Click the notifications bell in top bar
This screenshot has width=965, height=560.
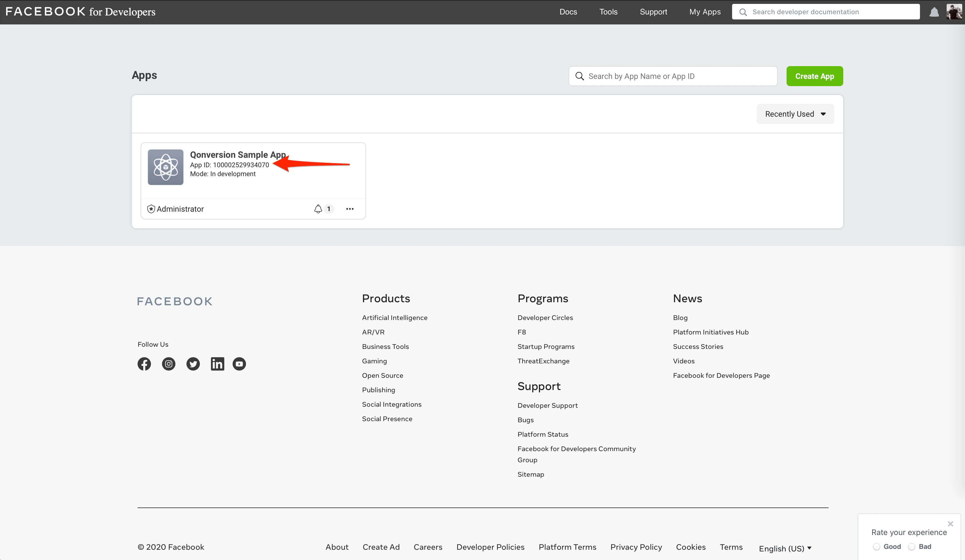tap(934, 12)
